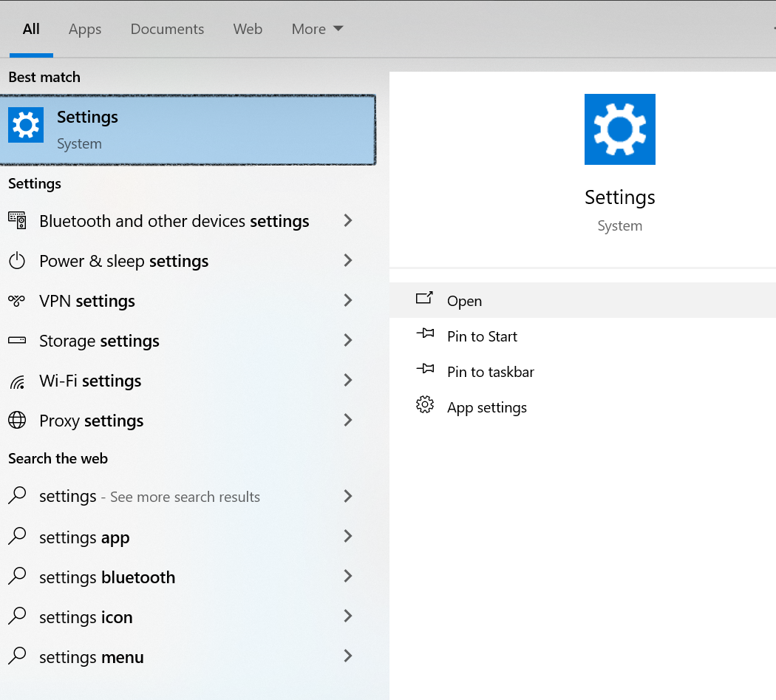Click the gear icon beside App settings

[x=425, y=404]
